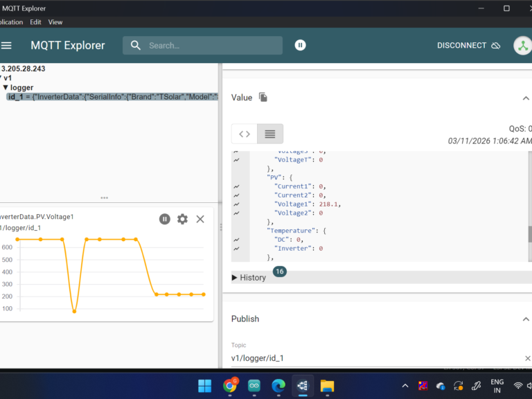Click the History count badge 16

(280, 272)
